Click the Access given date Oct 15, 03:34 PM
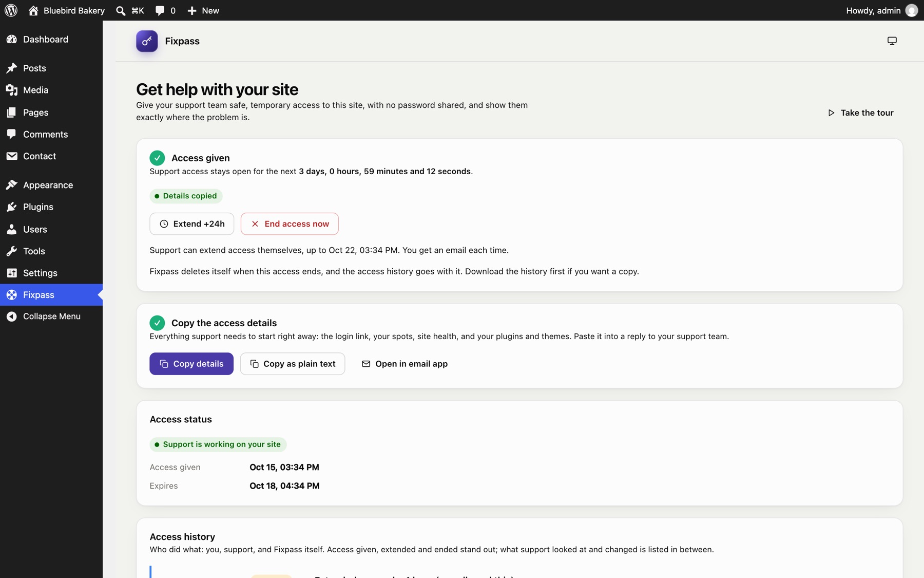 click(284, 467)
